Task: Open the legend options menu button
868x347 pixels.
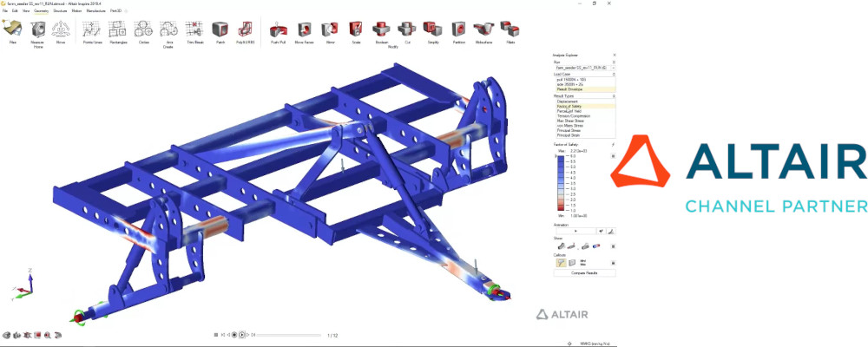Action: pos(613,156)
